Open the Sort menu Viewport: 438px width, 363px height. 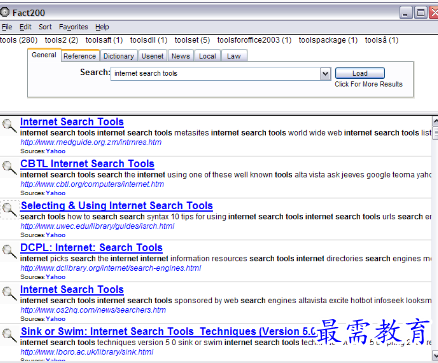click(45, 27)
